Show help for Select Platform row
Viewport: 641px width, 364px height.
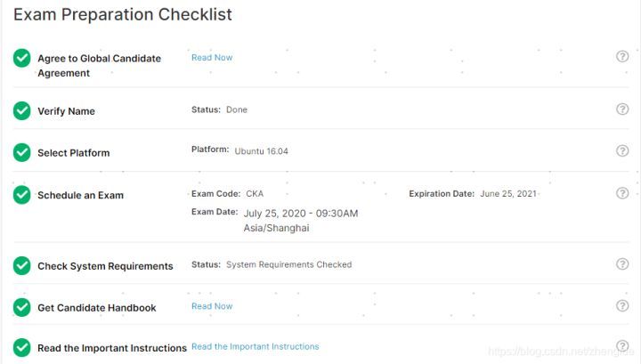(x=622, y=150)
